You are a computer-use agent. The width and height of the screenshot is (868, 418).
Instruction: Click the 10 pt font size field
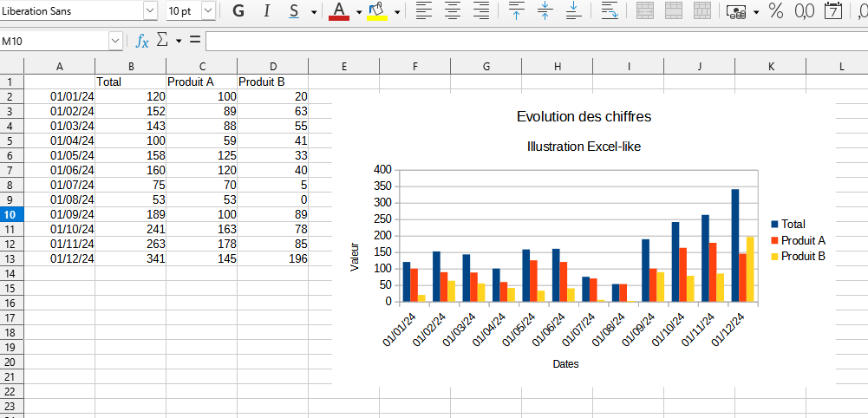[x=184, y=10]
